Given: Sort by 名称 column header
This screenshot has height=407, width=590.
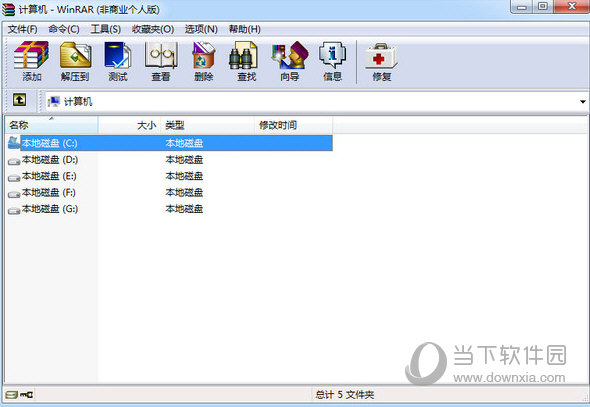Looking at the screenshot, I should coord(52,125).
